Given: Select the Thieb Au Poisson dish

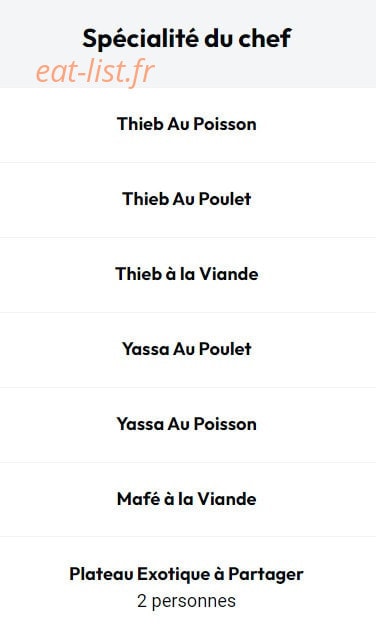Looking at the screenshot, I should click(x=187, y=124).
